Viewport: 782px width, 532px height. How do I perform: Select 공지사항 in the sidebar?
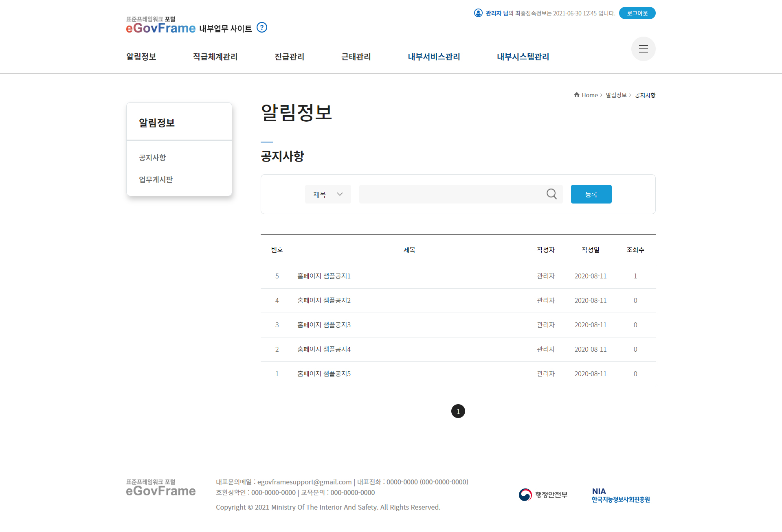pyautogui.click(x=152, y=158)
